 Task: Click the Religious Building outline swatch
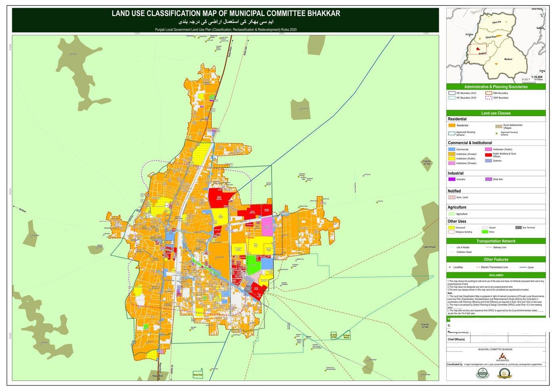pos(451,232)
